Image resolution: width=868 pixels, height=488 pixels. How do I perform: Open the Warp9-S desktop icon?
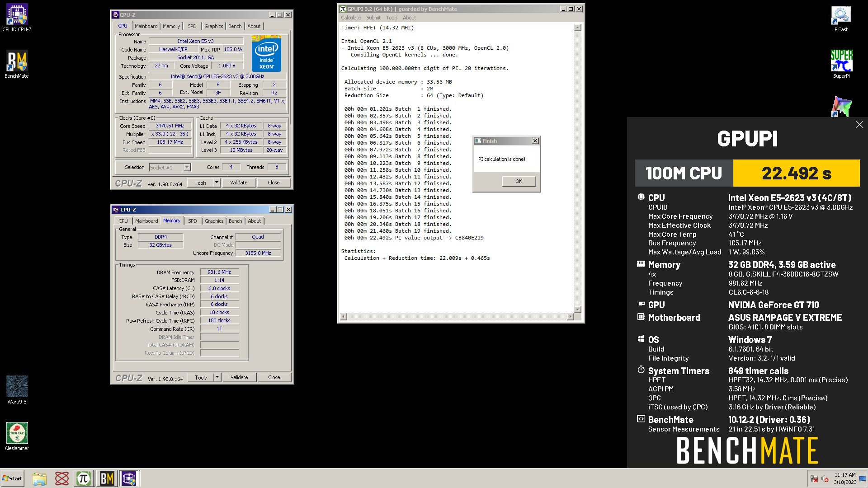pyautogui.click(x=17, y=390)
